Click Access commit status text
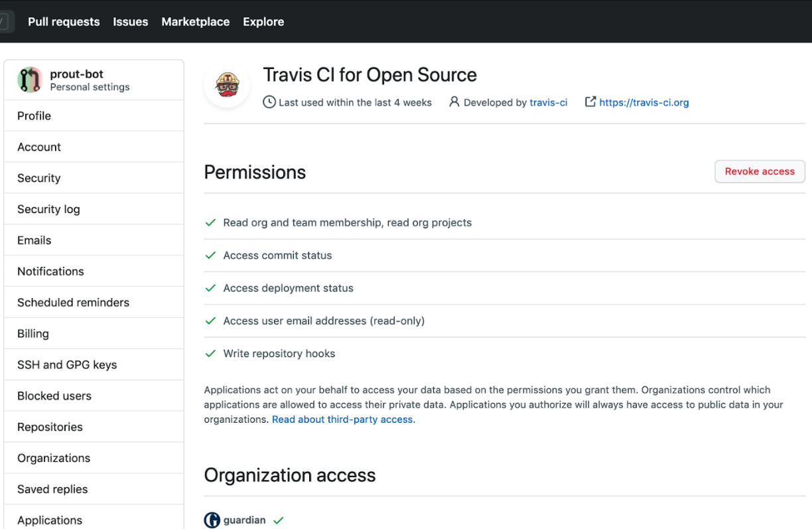 point(278,256)
